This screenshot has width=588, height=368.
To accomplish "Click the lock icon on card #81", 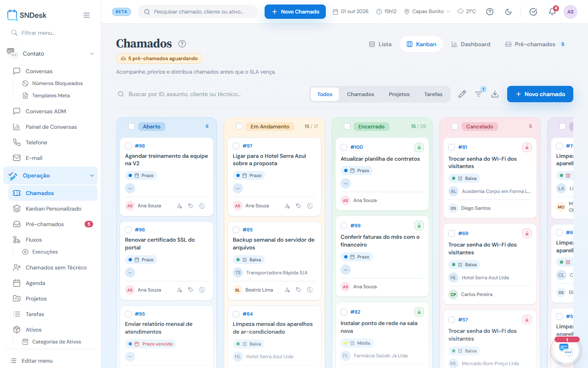I will coord(527,147).
